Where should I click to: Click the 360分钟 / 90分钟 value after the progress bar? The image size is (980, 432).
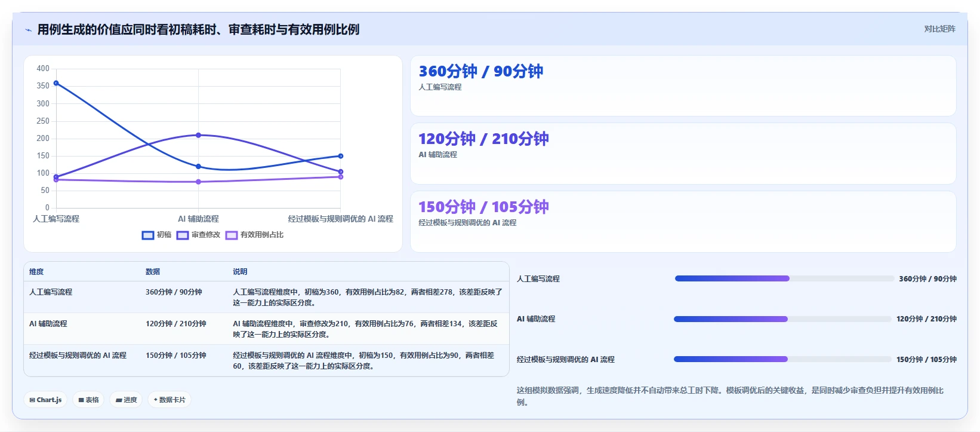tap(928, 278)
